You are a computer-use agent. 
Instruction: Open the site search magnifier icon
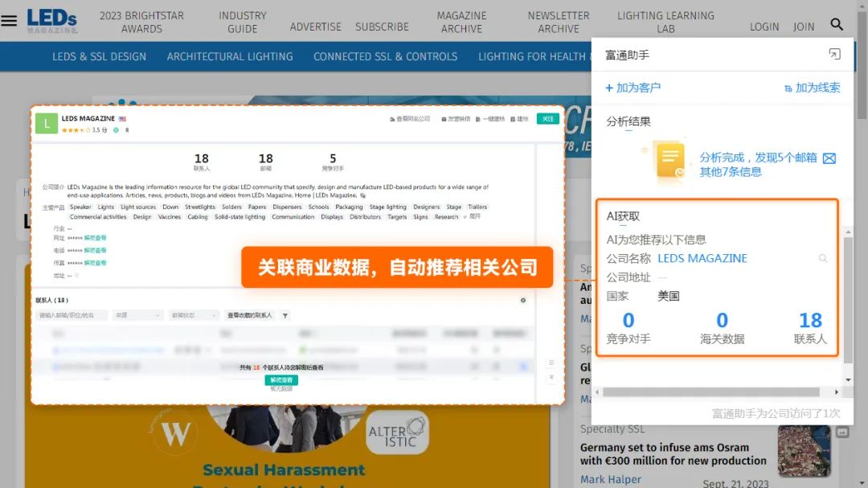[x=837, y=24]
